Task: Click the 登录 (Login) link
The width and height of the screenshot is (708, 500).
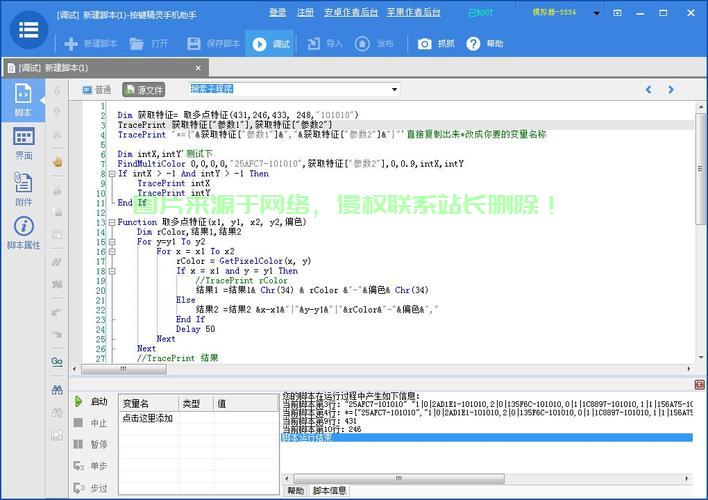Action: pyautogui.click(x=277, y=12)
